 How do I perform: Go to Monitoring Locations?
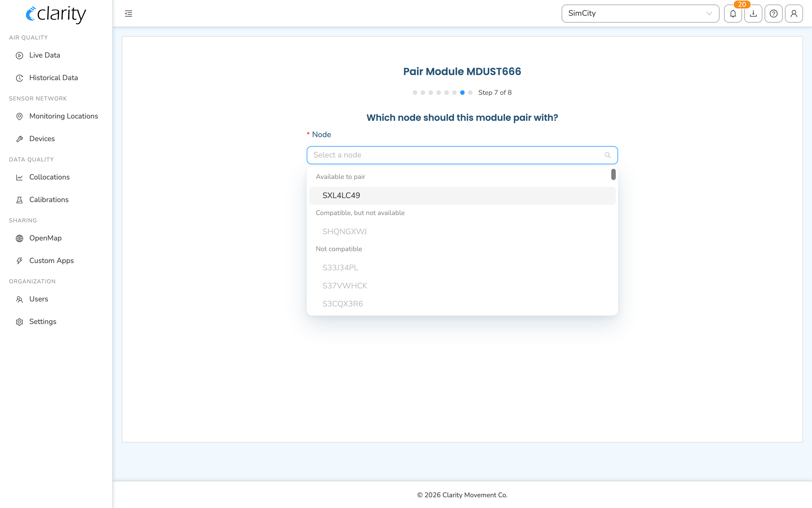click(x=63, y=116)
